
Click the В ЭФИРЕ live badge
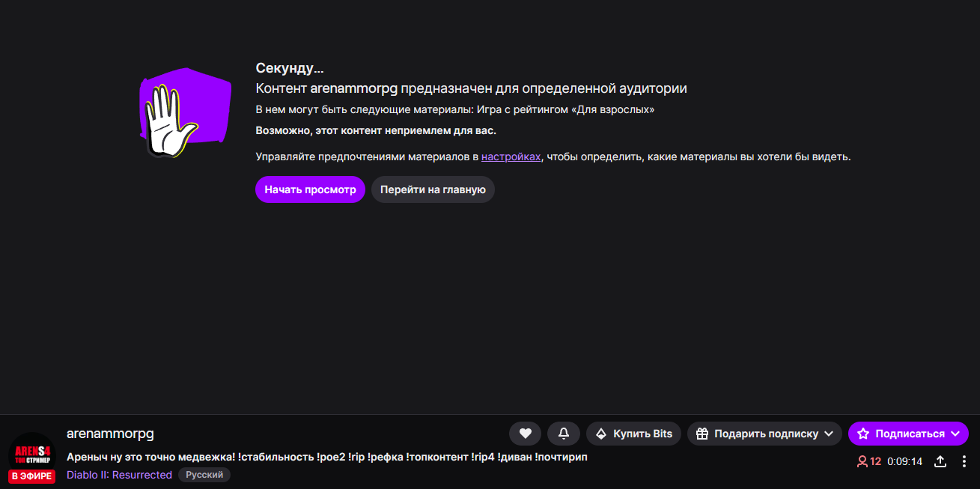[x=31, y=476]
